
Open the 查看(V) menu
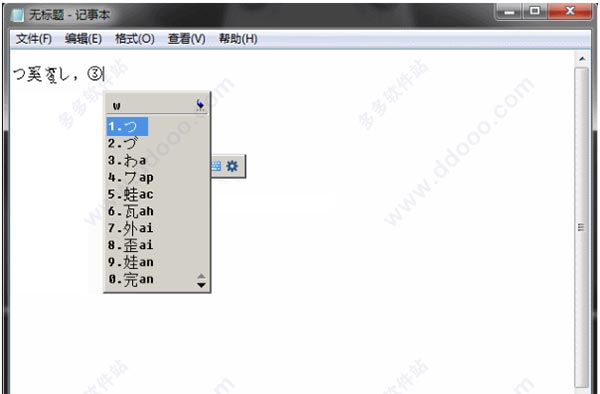(186, 39)
